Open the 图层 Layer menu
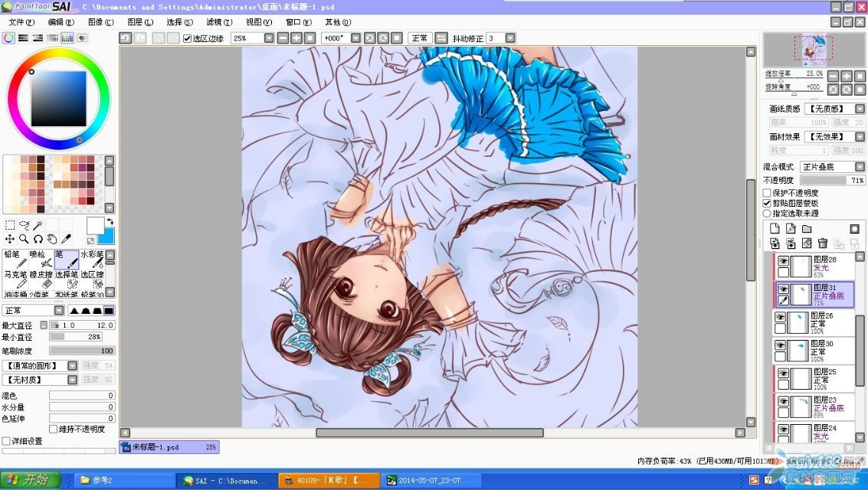Image resolution: width=868 pixels, height=490 pixels. point(140,22)
